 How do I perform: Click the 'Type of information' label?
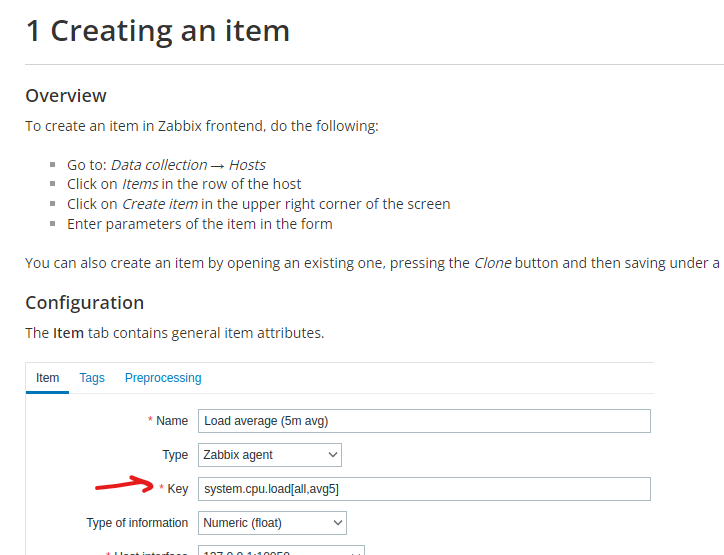[137, 523]
